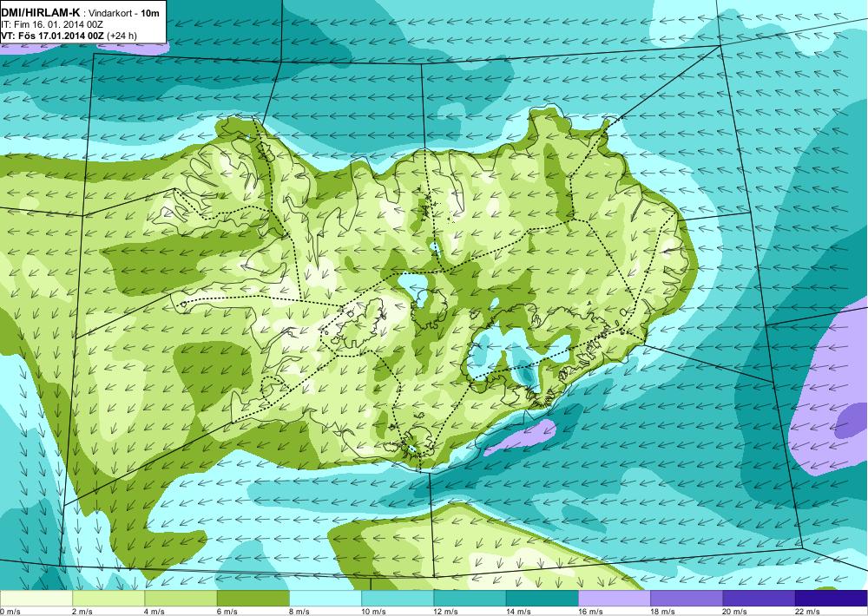Click the "4 m/s" legend label

pyautogui.click(x=155, y=612)
